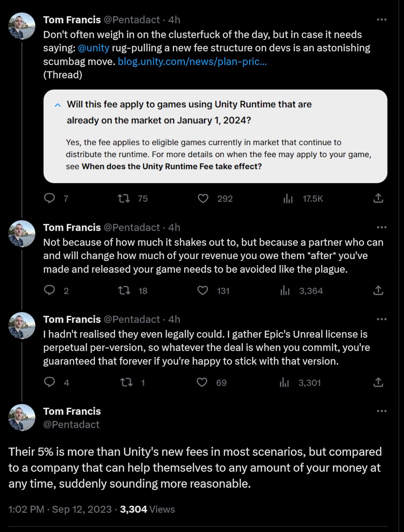404x532 pixels.
Task: Open more options on the third tweet
Action: pos(381,319)
